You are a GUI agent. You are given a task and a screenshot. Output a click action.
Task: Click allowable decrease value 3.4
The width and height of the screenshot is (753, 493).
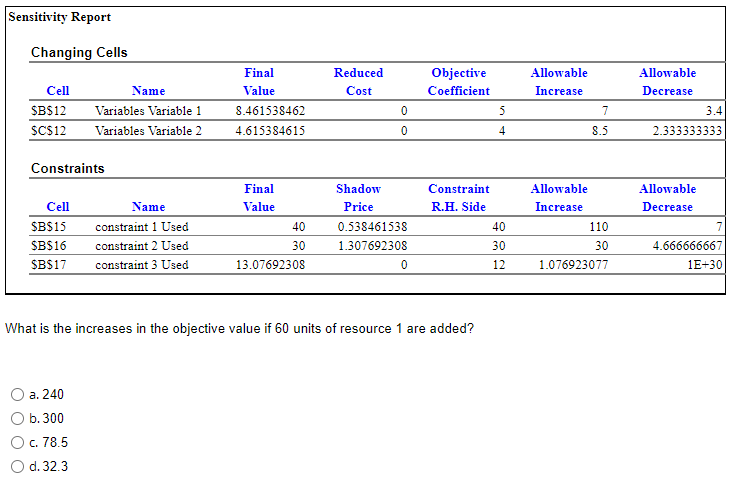[714, 111]
